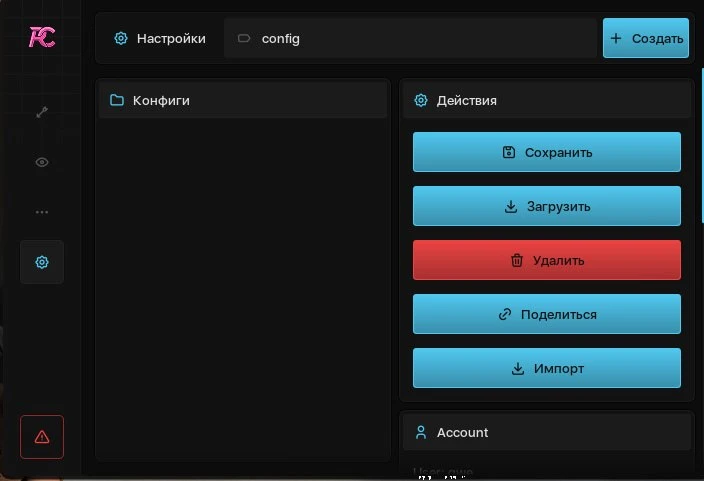
Task: Click the Создать button
Action: [646, 38]
